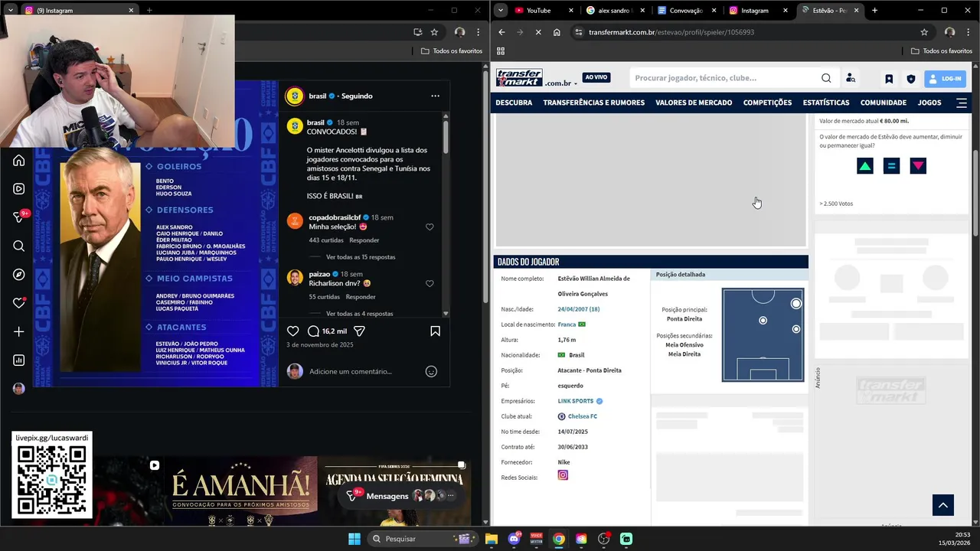Open Transfermarkt hamburger menu
This screenshot has height=551, width=980.
click(962, 103)
